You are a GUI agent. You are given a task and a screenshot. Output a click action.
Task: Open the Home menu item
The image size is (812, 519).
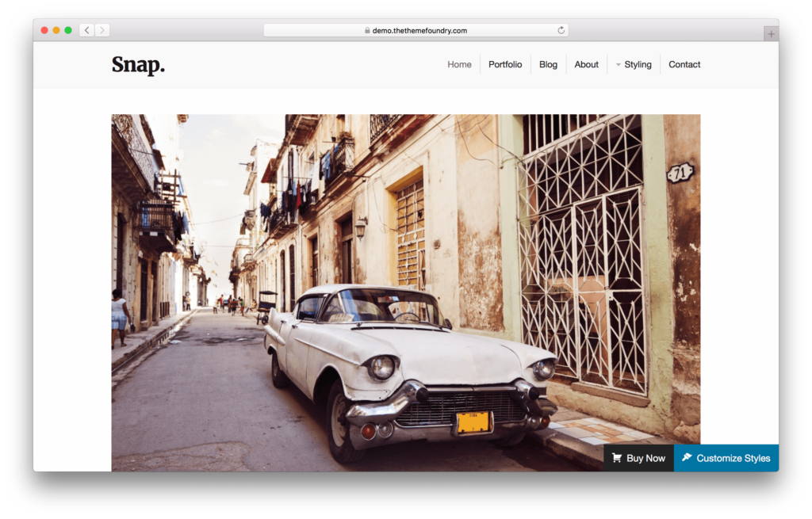click(459, 65)
